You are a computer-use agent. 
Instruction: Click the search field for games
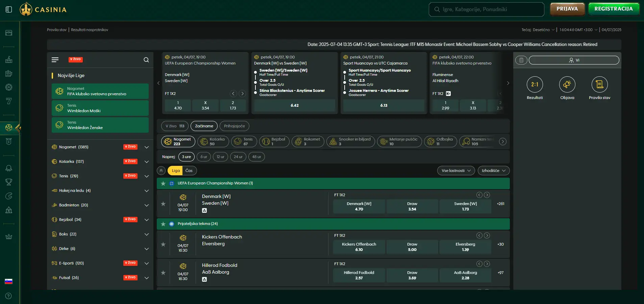(x=487, y=9)
